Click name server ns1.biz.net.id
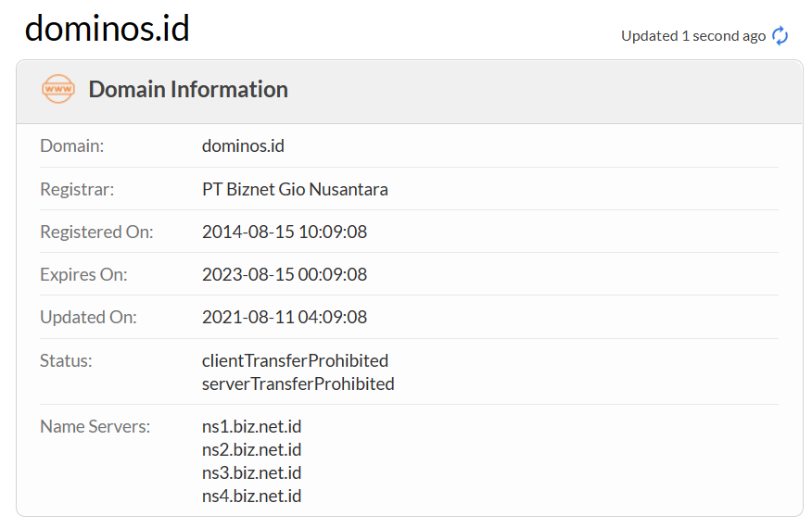812x528 pixels. coord(251,427)
